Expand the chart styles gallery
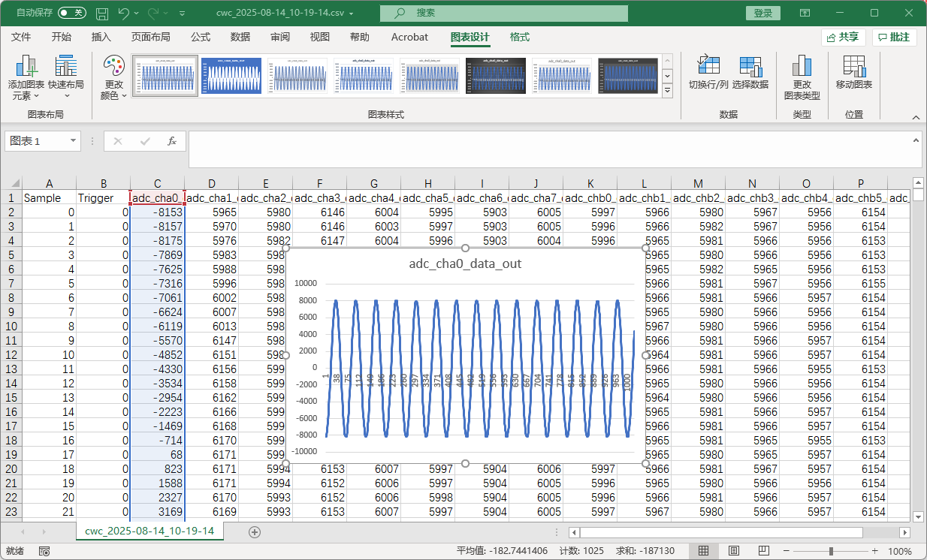927x560 pixels. [x=666, y=90]
